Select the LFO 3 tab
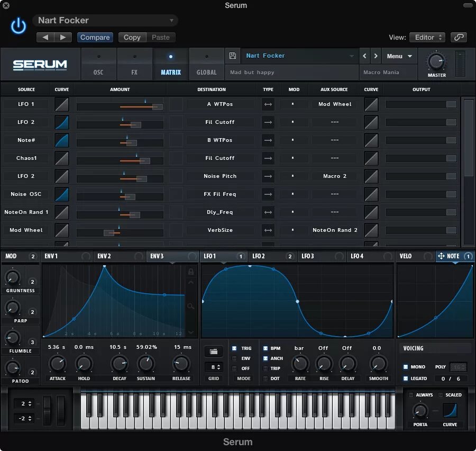The image size is (476, 451). pos(322,256)
